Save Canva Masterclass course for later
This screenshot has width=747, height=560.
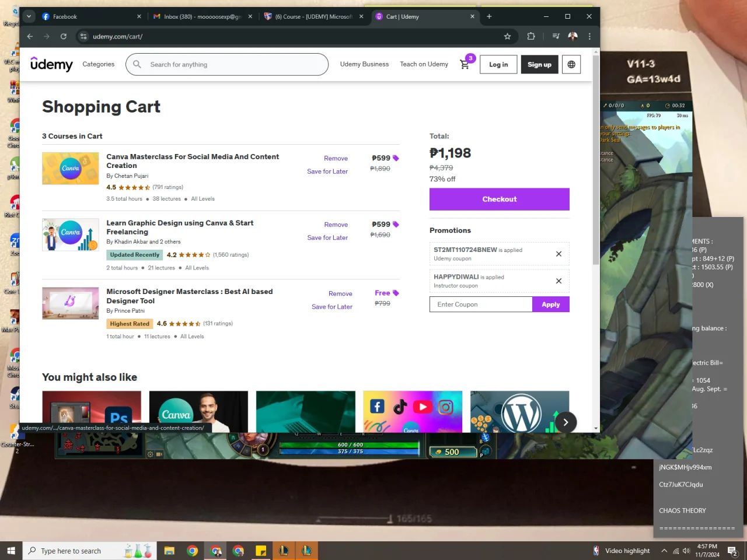click(327, 171)
